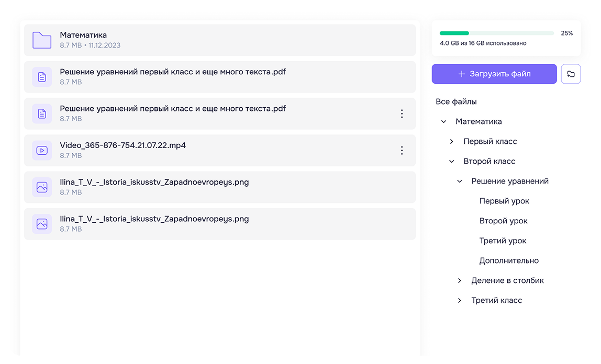Click the new folder icon beside Загрузить файл
Screen dimensions: 601x364
pos(571,74)
